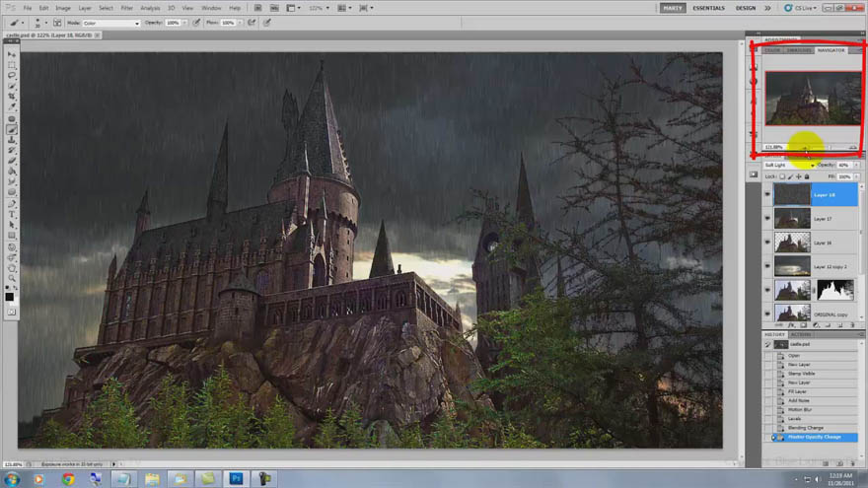Viewport: 868px width, 488px height.
Task: Select the Eyedropper tool
Action: click(x=12, y=106)
